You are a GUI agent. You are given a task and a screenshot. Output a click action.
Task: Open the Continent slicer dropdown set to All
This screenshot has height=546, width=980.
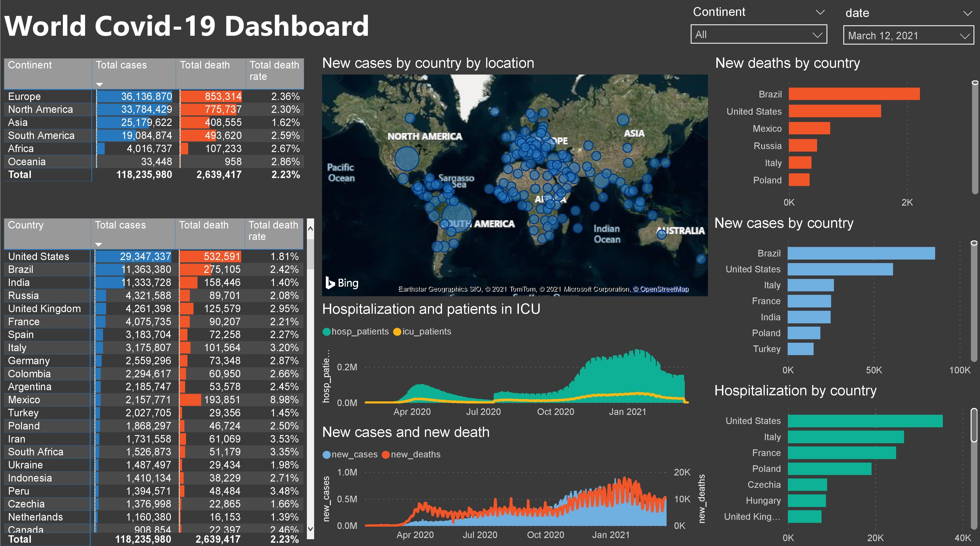coord(759,35)
